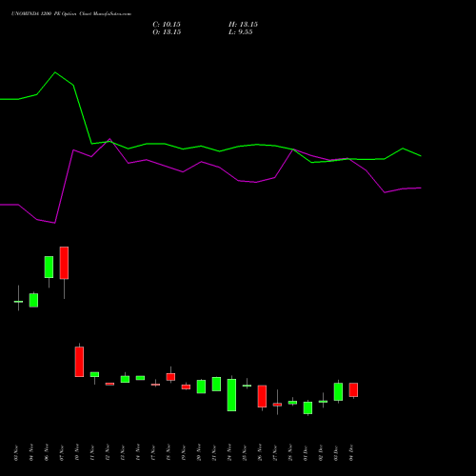The image size is (476, 476).
Task: Click the red candle for 26 Nov
Action: [x=262, y=396]
